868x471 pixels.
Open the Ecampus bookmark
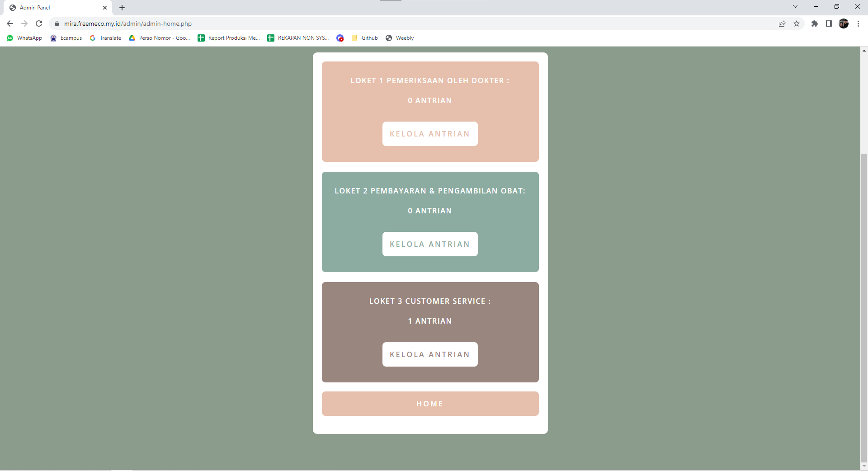66,38
